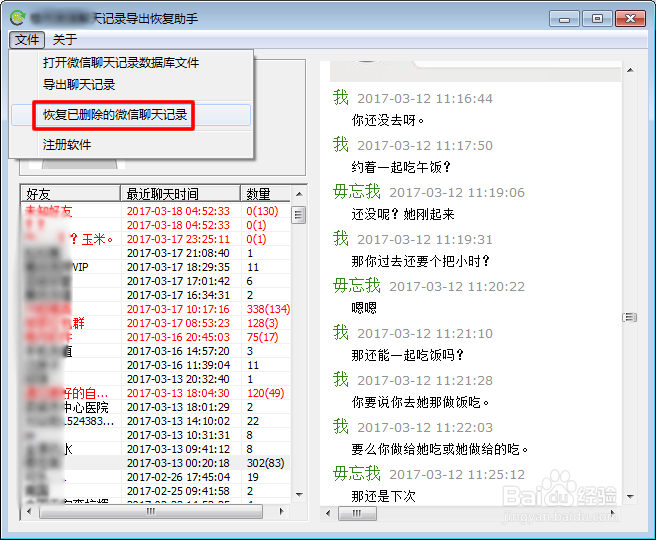Click left arrow of chat panel horizontal scrollbar
This screenshot has width=656, height=540.
tap(328, 513)
